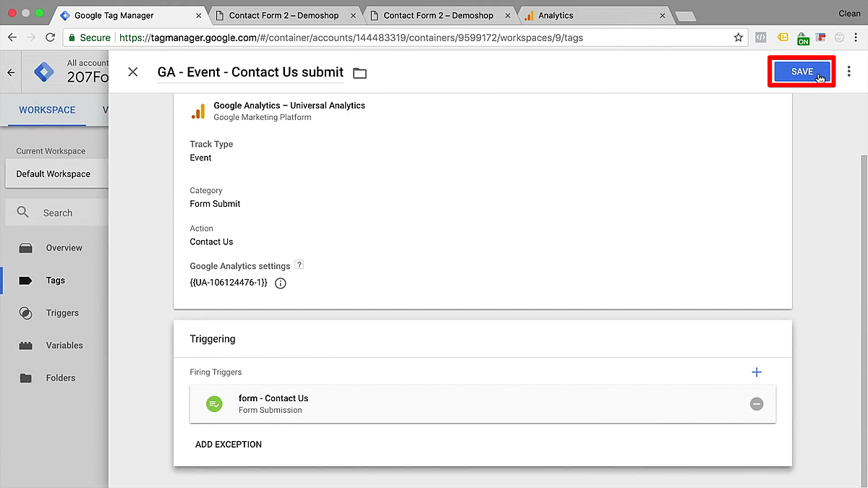Viewport: 868px width, 488px height.
Task: Reload the page
Action: pos(50,38)
